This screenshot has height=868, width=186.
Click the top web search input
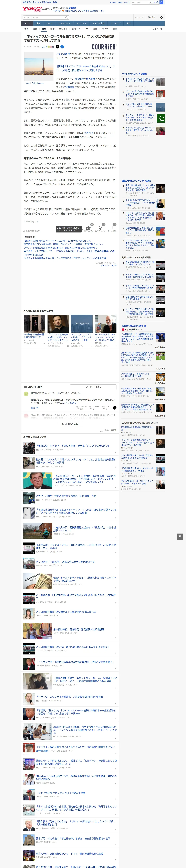(140, 2)
